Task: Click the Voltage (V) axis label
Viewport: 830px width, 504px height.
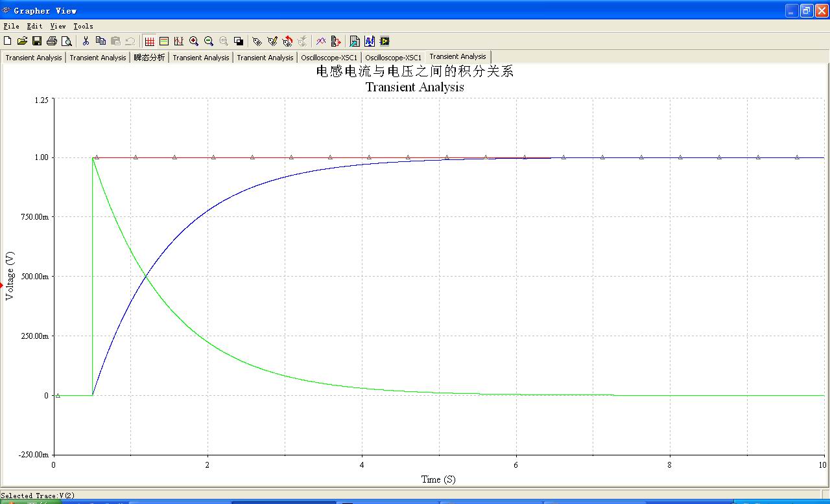Action: 10,276
